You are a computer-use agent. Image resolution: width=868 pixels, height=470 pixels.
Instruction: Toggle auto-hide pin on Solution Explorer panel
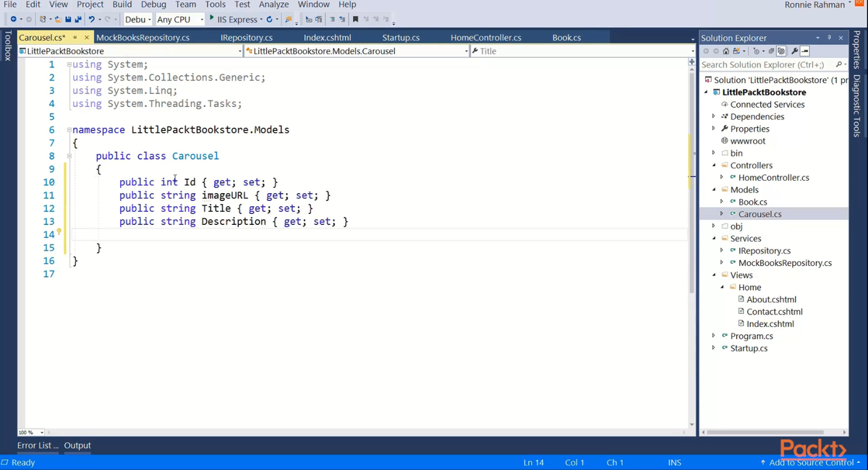[830, 38]
